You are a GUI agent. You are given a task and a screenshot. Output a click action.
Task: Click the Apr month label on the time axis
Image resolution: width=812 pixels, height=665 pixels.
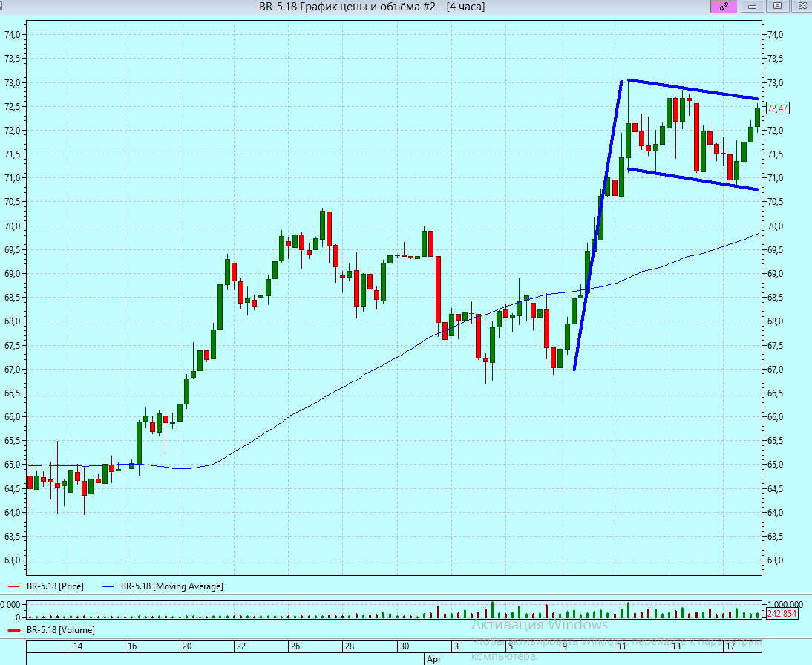434,659
